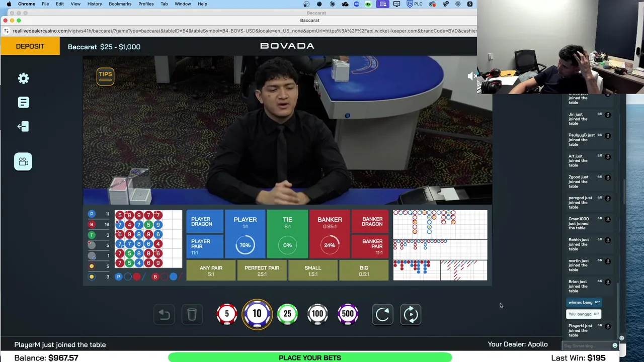The height and width of the screenshot is (362, 644).
Task: Click the exit table arrow icon
Action: [x=23, y=126]
